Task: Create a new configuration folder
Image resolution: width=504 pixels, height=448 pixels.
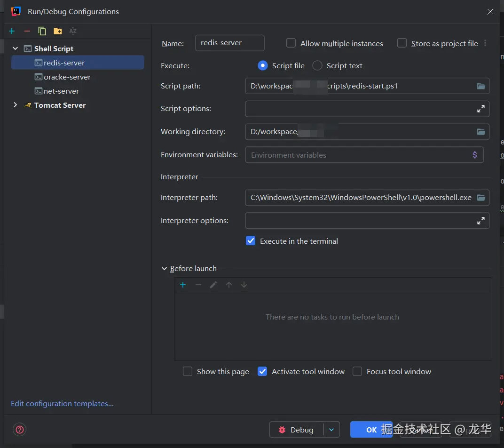Action: pos(58,31)
